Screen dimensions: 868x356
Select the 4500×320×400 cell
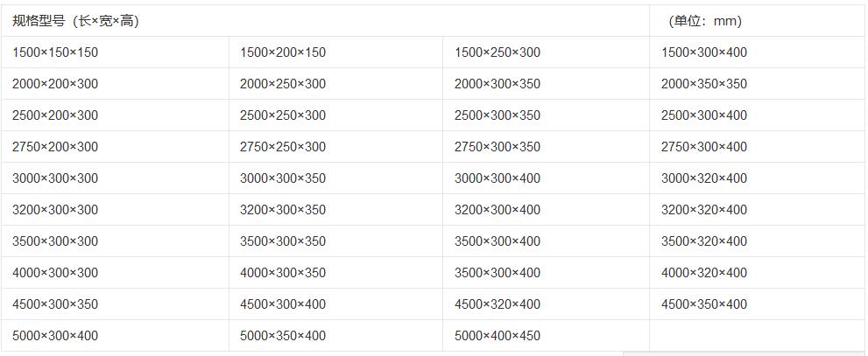[x=498, y=304]
